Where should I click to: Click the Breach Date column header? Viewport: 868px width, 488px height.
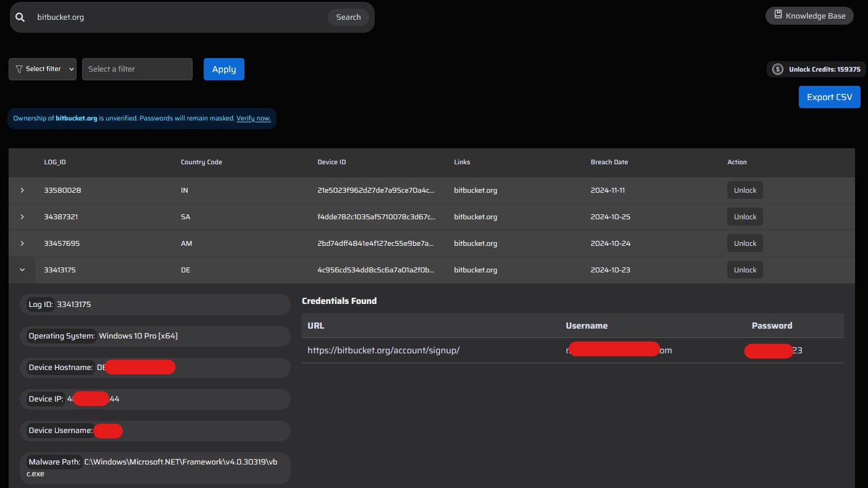609,162
